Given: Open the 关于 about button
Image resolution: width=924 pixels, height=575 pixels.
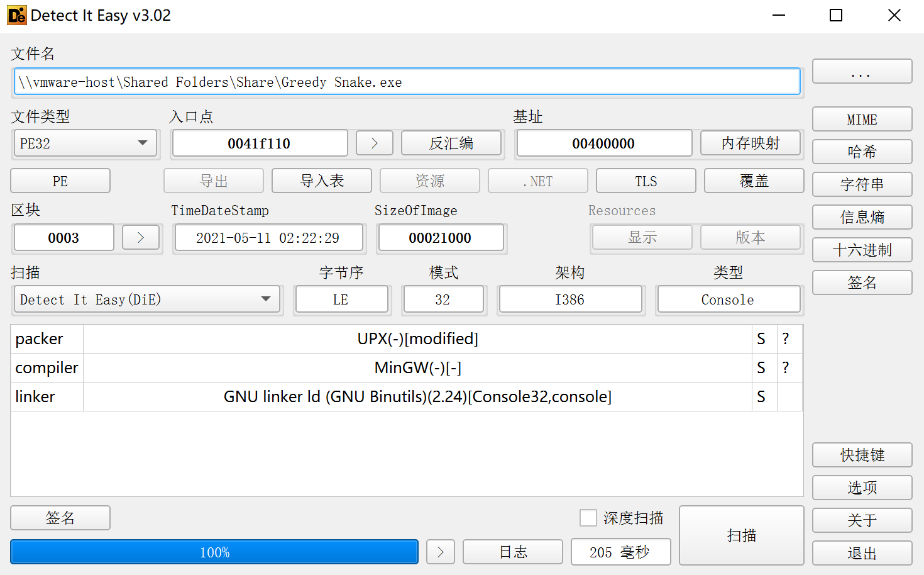Looking at the screenshot, I should 862,520.
